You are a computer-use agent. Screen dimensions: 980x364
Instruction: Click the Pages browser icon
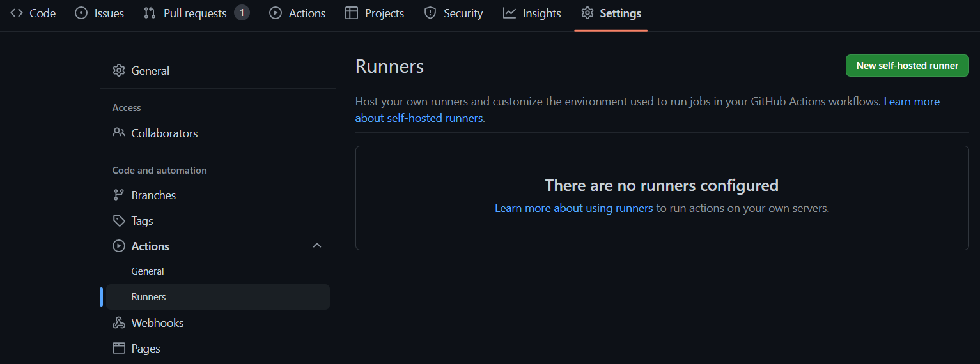tap(118, 349)
